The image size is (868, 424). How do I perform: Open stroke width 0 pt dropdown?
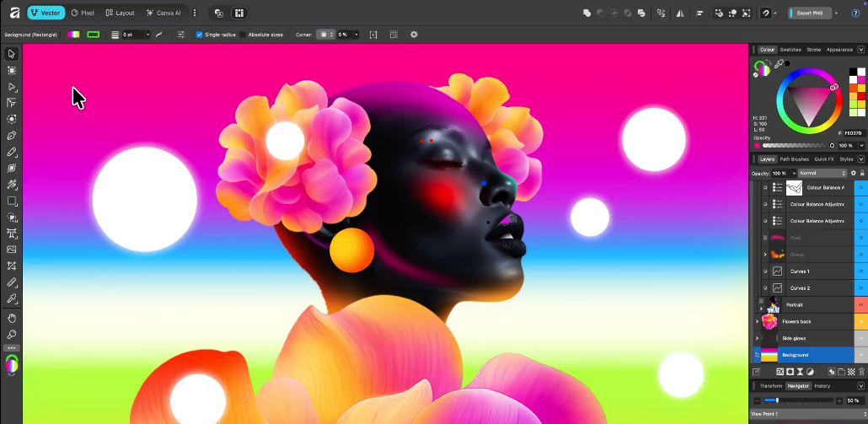click(147, 35)
